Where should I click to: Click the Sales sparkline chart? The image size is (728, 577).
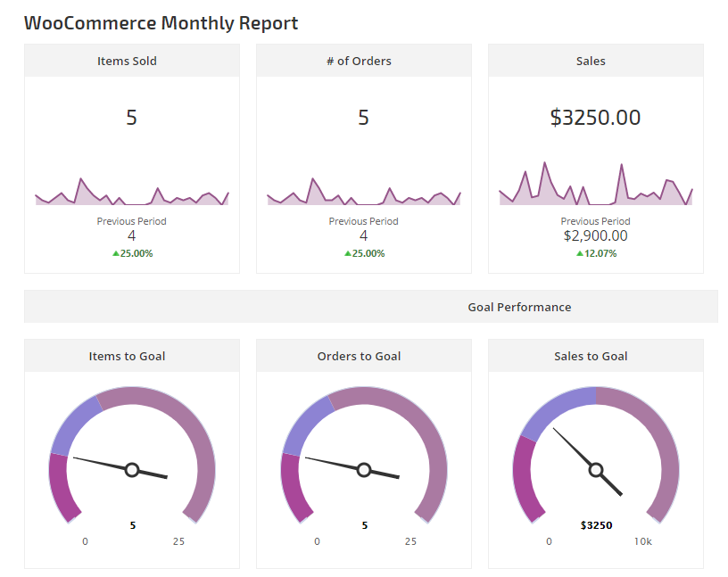595,187
